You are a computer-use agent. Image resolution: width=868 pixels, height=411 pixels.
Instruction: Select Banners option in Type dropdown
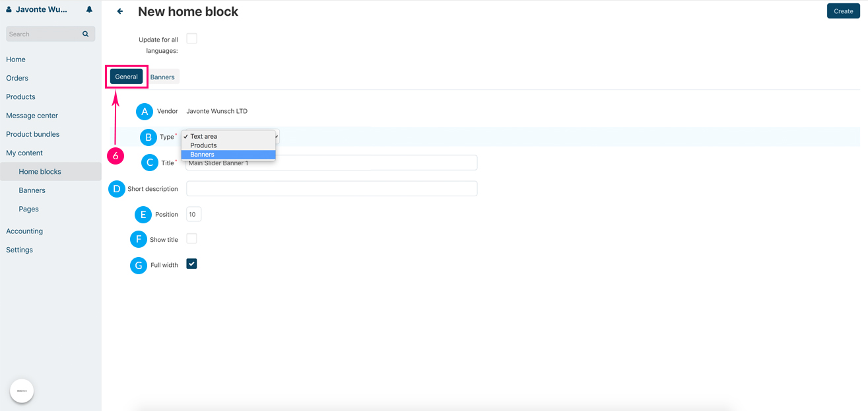pyautogui.click(x=203, y=155)
